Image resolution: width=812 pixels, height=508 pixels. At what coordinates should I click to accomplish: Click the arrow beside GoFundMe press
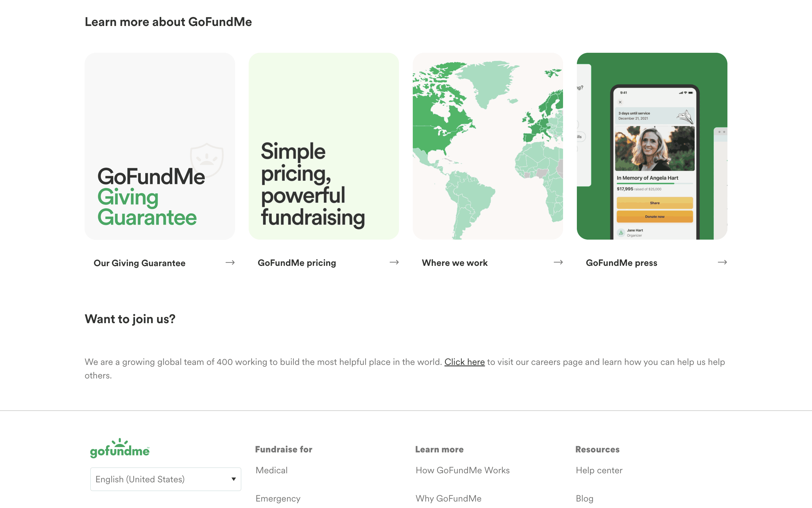coord(722,262)
